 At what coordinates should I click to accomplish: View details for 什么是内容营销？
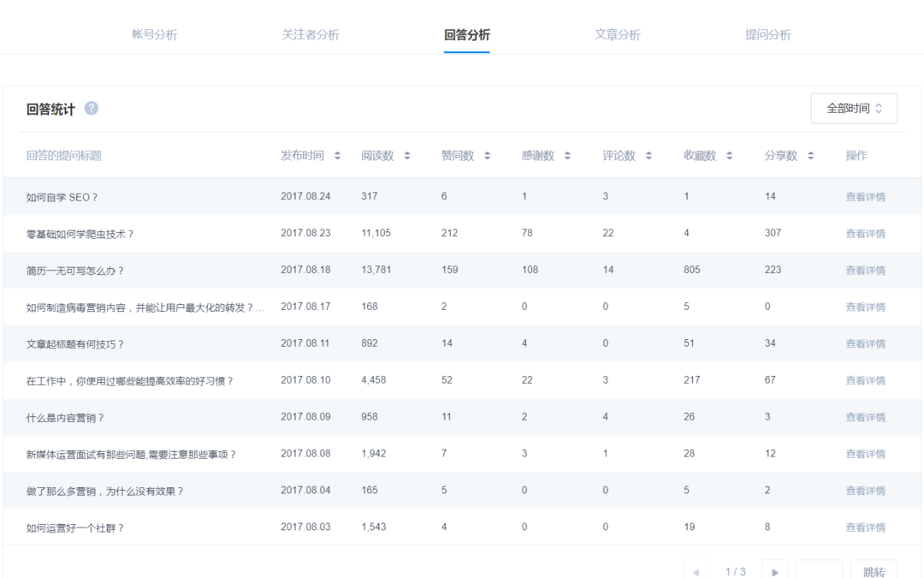pos(866,417)
